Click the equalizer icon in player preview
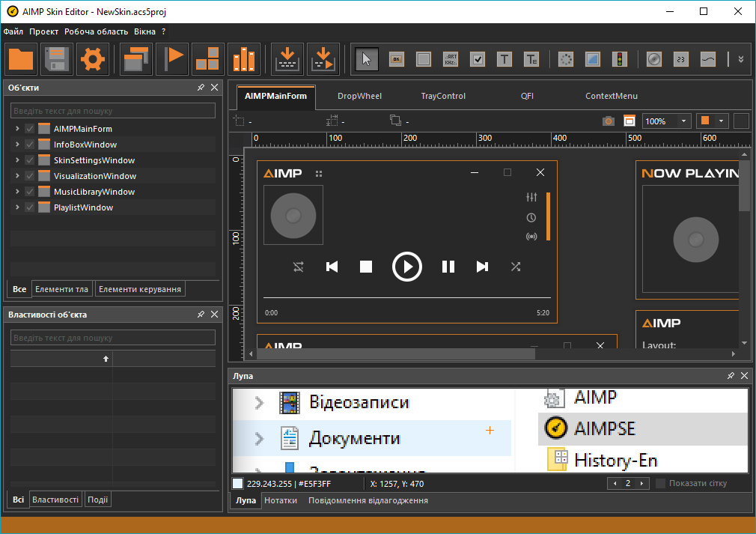 coord(531,198)
